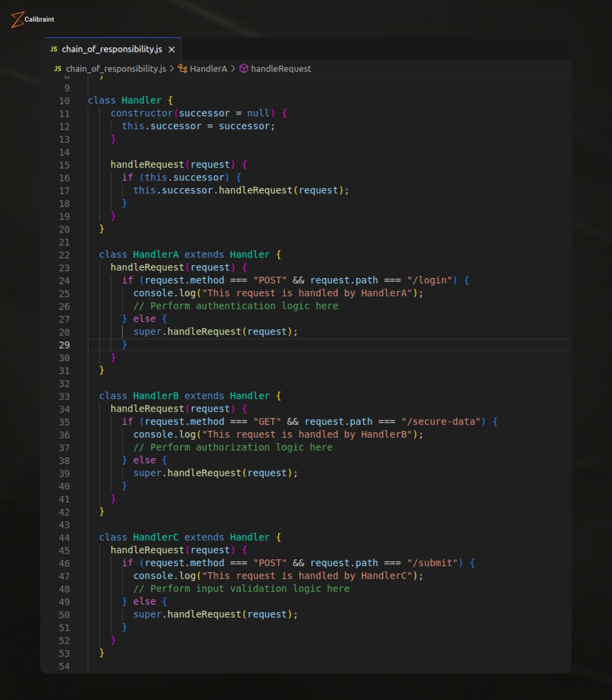612x700 pixels.
Task: Click the HandlerA symbol label in breadcrumbs
Action: (209, 69)
